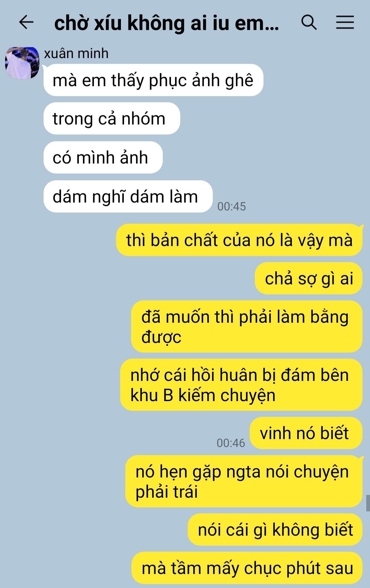Select the 'trong cả nhóm' message bubble

(x=112, y=118)
